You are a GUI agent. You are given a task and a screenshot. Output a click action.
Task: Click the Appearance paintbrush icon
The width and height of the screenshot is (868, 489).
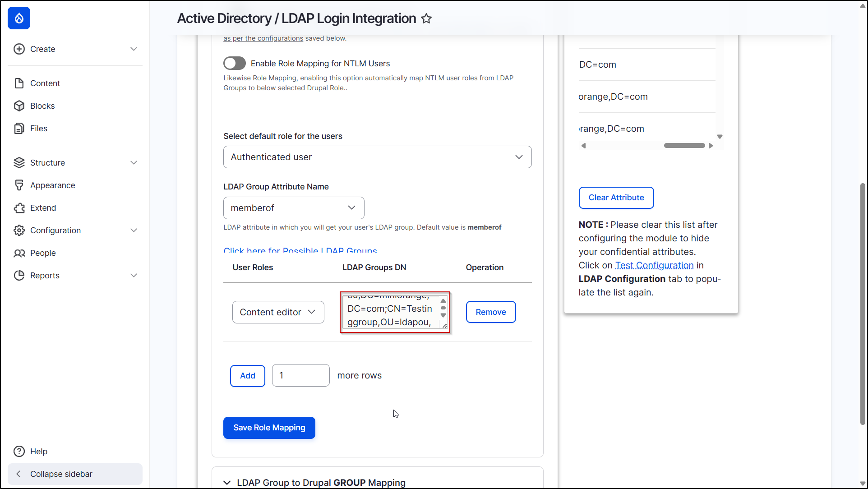click(19, 185)
